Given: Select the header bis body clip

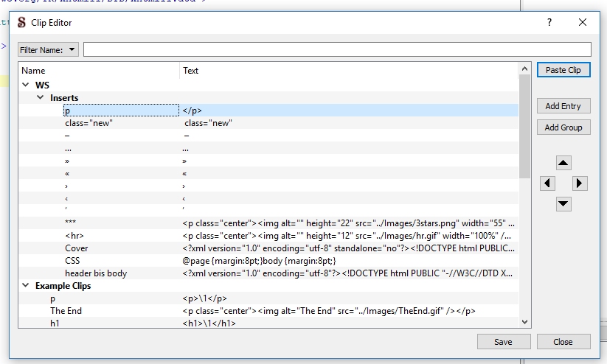Looking at the screenshot, I should [x=96, y=273].
